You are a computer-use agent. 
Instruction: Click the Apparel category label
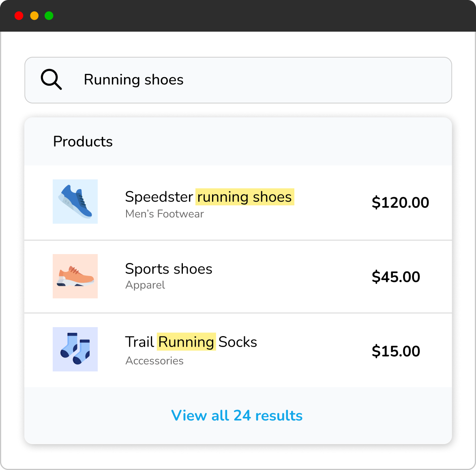click(x=145, y=285)
